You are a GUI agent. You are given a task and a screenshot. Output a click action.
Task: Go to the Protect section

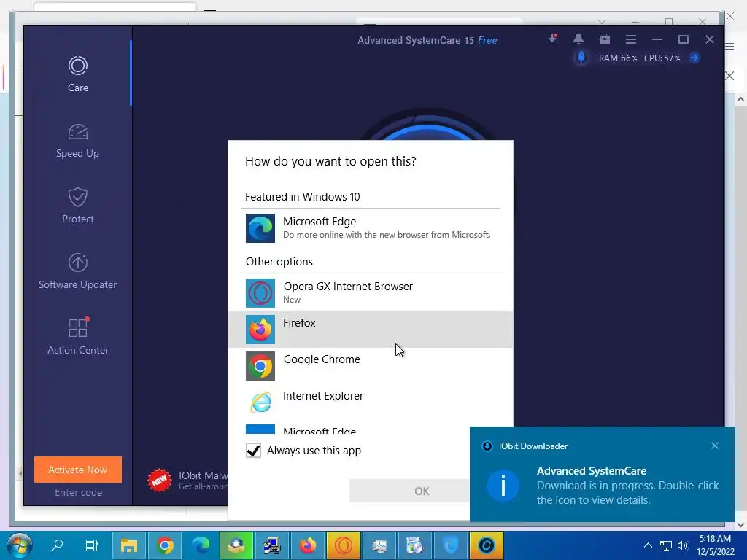pos(77,206)
